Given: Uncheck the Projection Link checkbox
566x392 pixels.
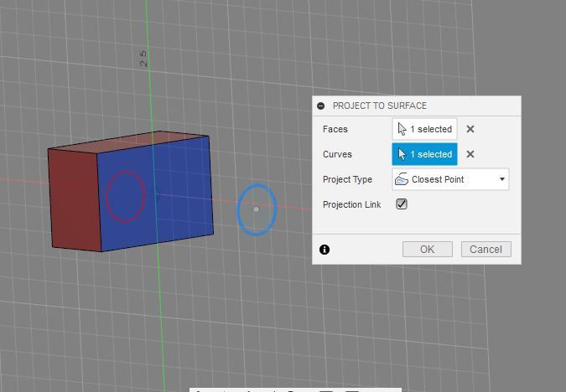Looking at the screenshot, I should [x=402, y=204].
